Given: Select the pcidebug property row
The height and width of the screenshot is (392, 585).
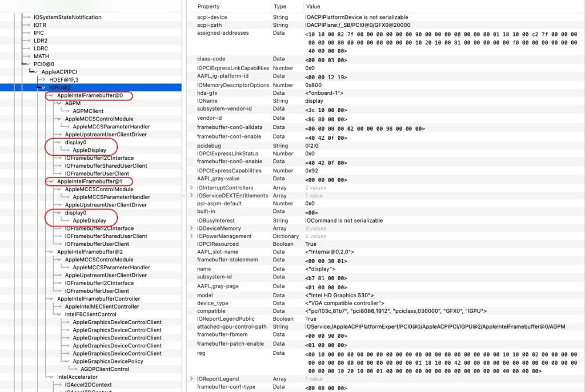Looking at the screenshot, I should pyautogui.click(x=386, y=146).
